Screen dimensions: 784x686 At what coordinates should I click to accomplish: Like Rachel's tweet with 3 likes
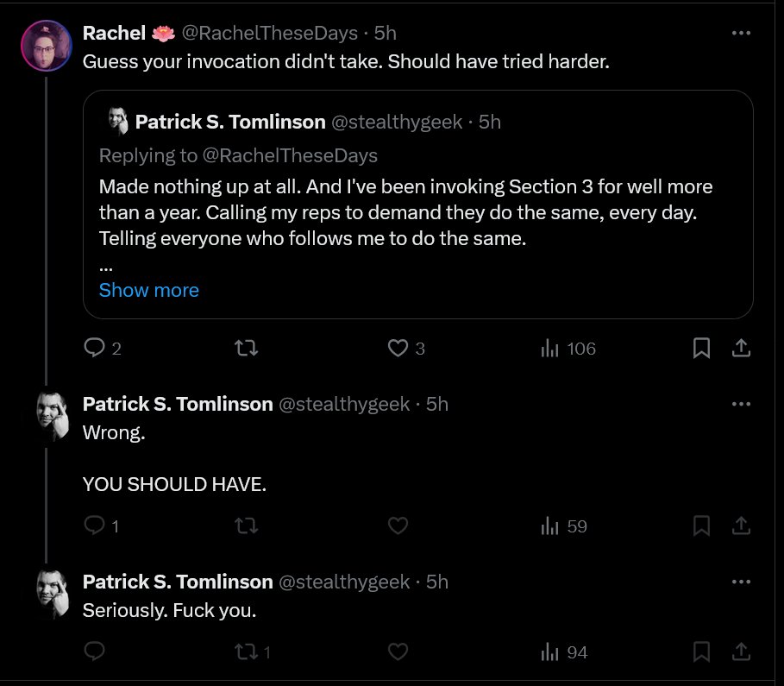pos(398,348)
